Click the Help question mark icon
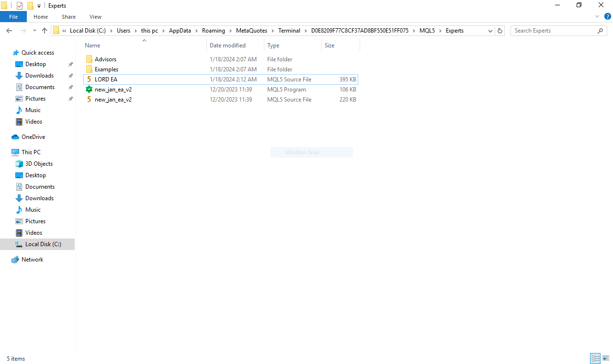 coord(607,16)
